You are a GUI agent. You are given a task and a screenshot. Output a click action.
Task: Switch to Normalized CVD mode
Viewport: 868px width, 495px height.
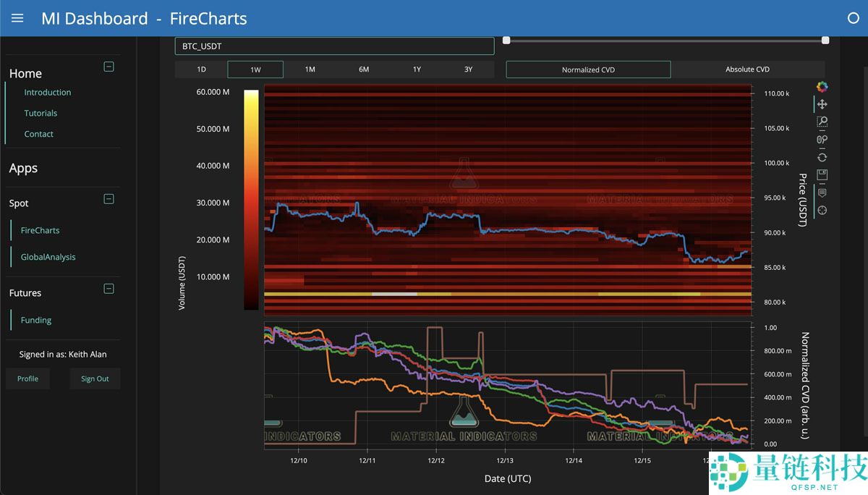(x=587, y=69)
